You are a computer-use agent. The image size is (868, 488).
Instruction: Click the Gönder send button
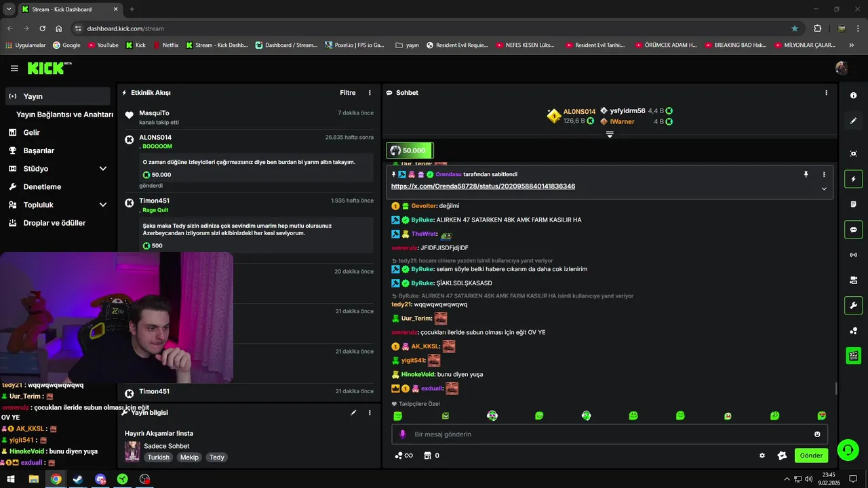pyautogui.click(x=811, y=455)
